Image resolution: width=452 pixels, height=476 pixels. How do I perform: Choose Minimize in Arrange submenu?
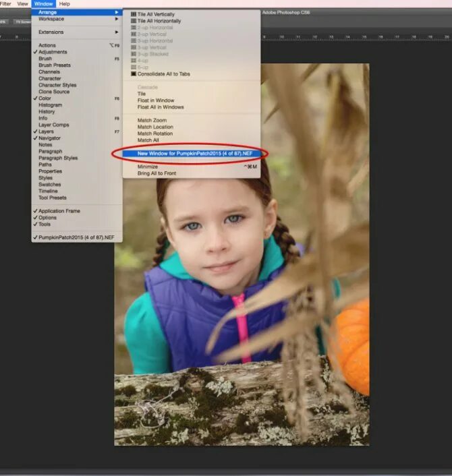pos(192,167)
